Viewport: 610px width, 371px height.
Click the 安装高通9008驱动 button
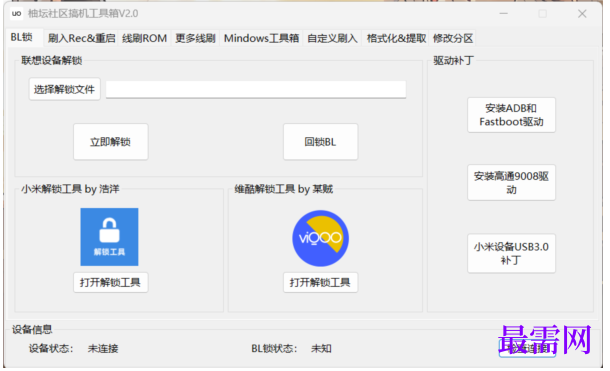[511, 183]
